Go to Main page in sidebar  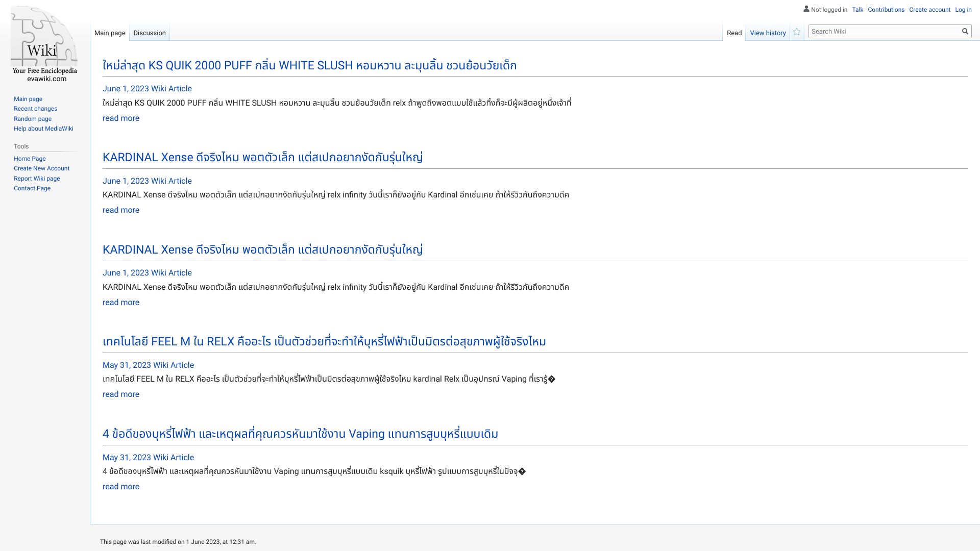point(28,99)
